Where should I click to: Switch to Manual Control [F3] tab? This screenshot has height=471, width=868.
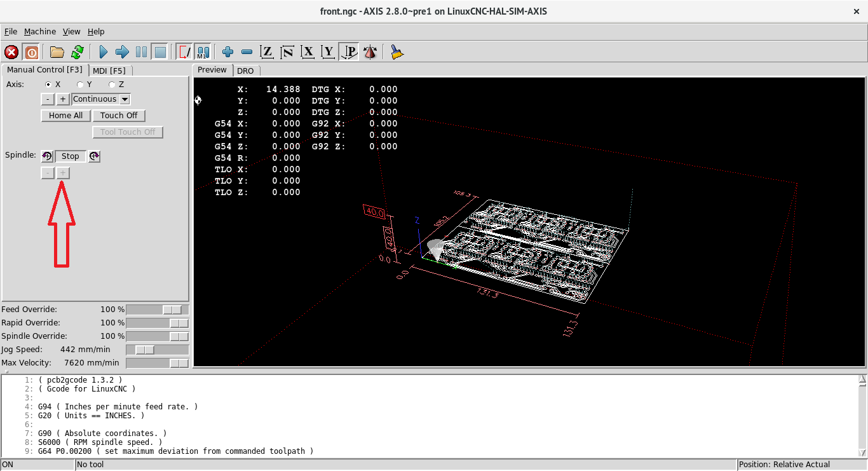pos(44,70)
